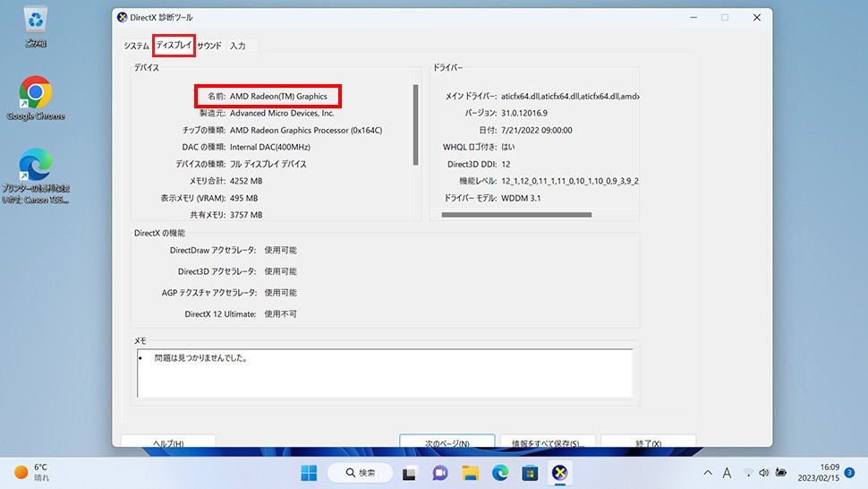
Task: Click the WDDM 3.1 driver model value
Action: pos(521,198)
